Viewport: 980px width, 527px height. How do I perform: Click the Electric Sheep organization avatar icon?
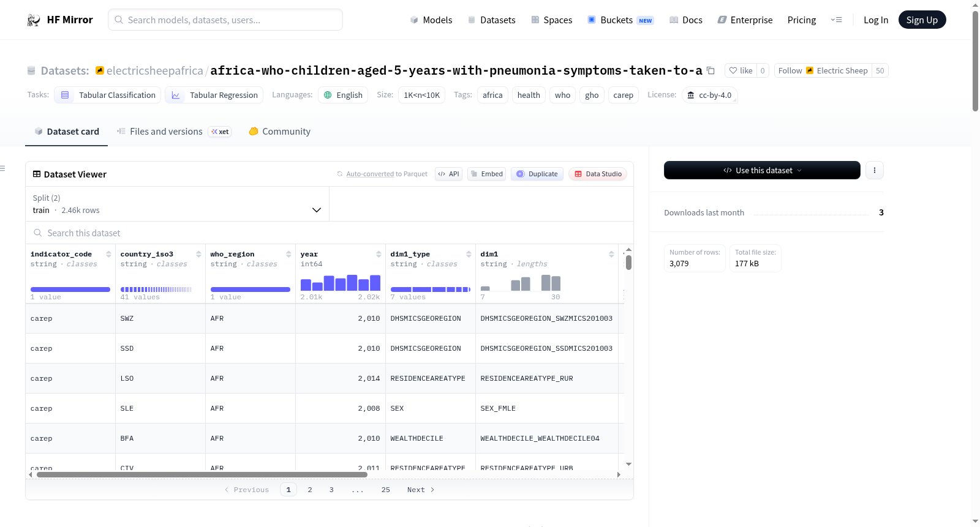[810, 70]
